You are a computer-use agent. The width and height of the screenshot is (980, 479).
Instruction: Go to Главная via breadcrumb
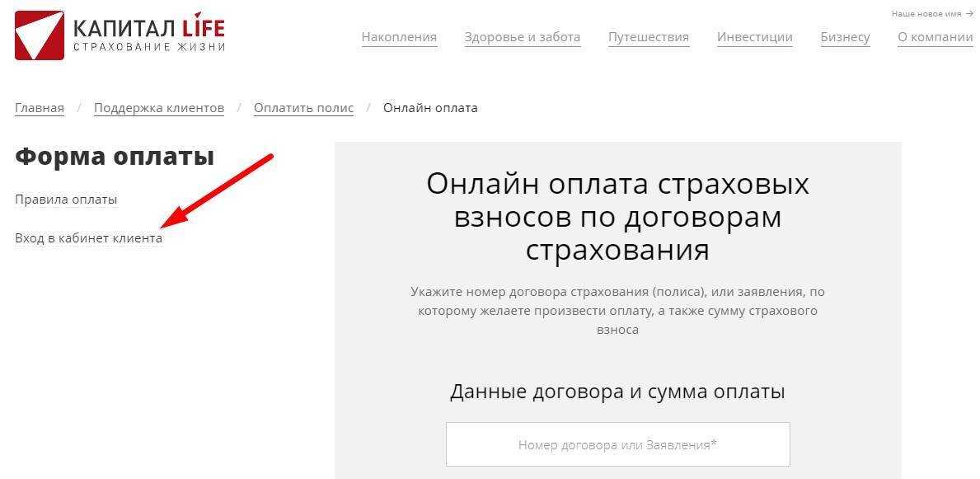click(40, 108)
